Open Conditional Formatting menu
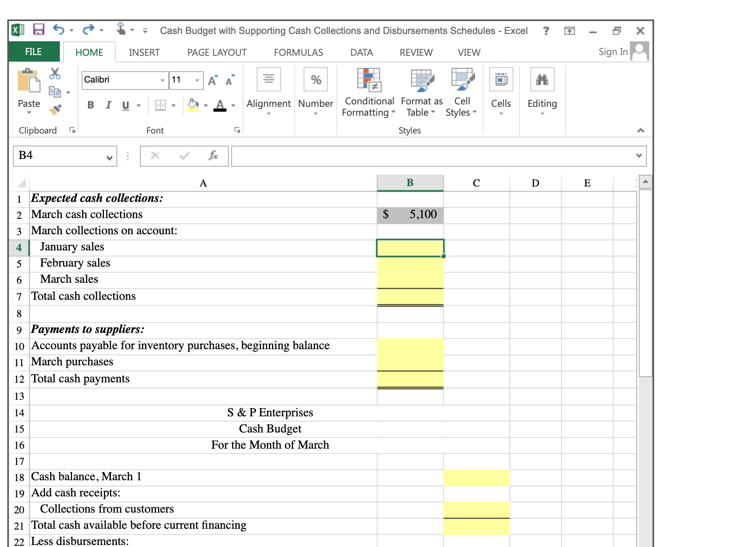 click(x=368, y=93)
